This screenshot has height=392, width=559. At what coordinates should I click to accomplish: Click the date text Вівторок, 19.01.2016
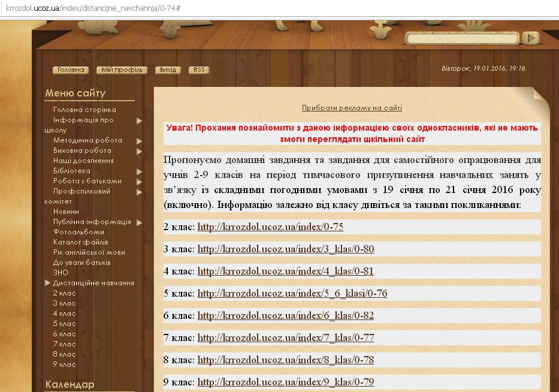click(483, 68)
